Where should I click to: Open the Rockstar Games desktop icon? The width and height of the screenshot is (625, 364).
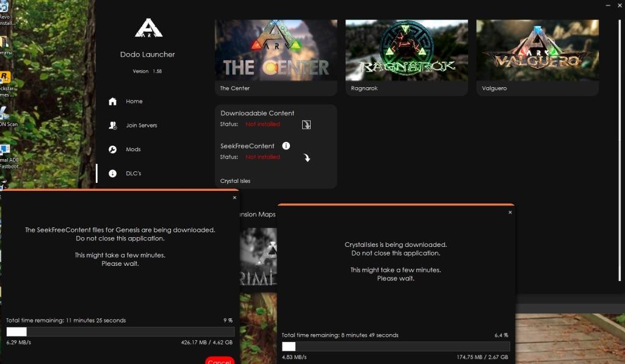(5, 84)
